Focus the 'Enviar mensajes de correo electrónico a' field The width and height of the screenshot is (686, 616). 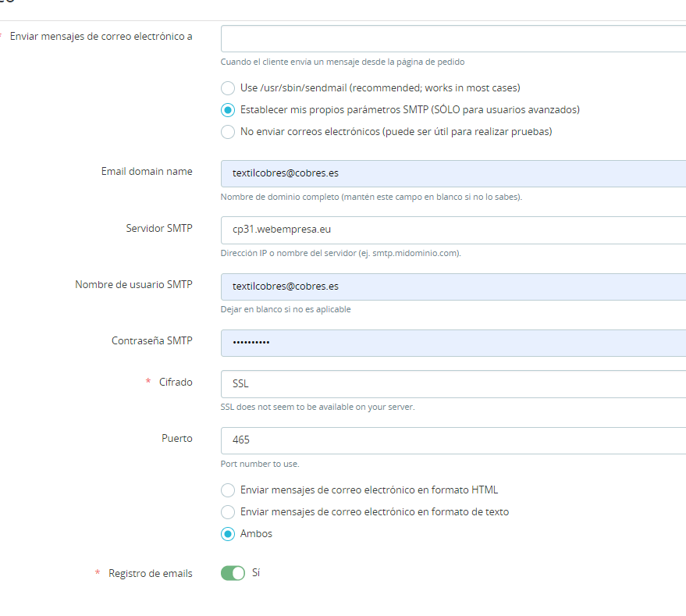tap(453, 38)
